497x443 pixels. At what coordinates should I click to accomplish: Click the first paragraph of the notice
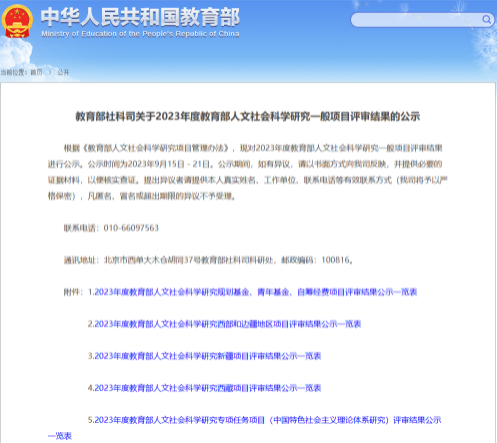point(248,172)
